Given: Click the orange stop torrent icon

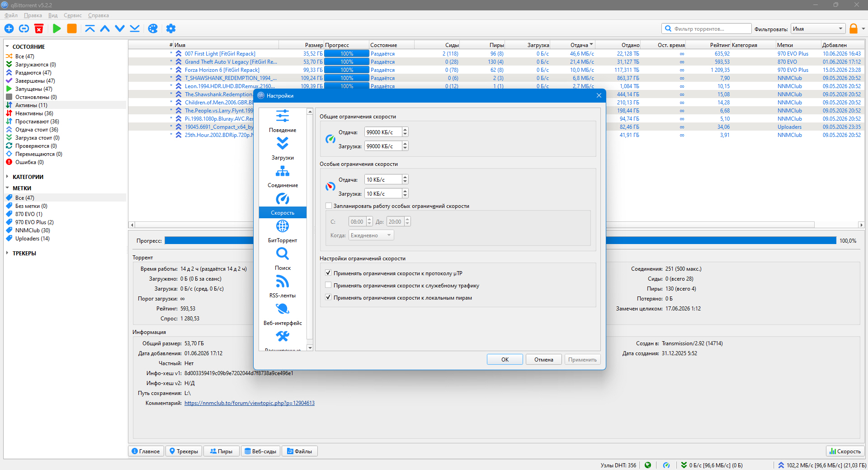Looking at the screenshot, I should pos(72,28).
